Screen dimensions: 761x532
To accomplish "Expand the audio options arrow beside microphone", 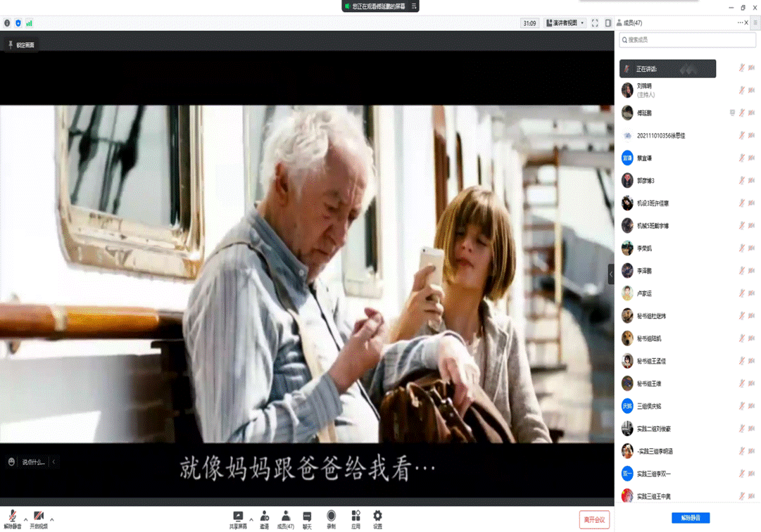I will [x=26, y=519].
